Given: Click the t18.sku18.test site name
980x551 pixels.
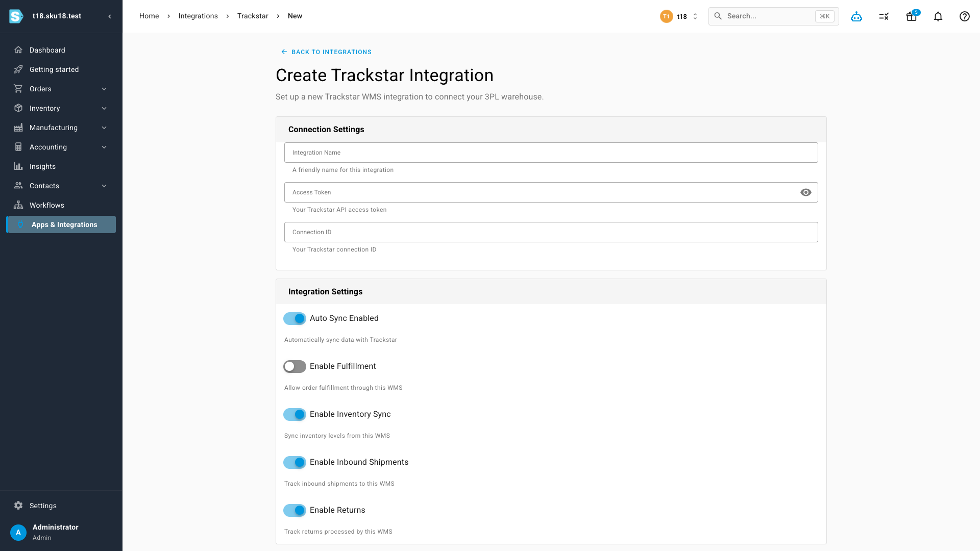Looking at the screenshot, I should point(57,16).
